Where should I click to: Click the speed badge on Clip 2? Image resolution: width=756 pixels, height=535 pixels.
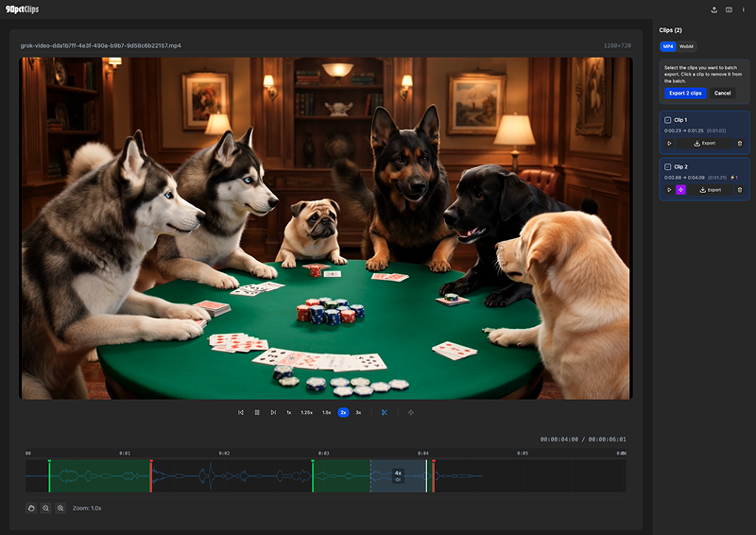click(734, 178)
